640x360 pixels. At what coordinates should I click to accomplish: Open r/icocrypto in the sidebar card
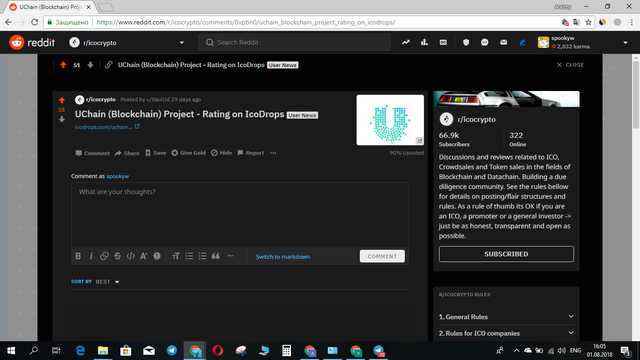476,120
